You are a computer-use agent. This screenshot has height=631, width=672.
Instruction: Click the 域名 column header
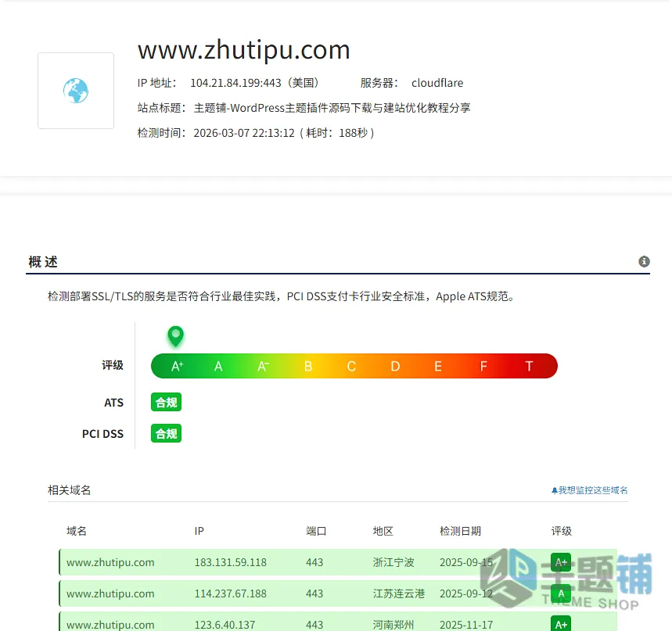[x=77, y=531]
